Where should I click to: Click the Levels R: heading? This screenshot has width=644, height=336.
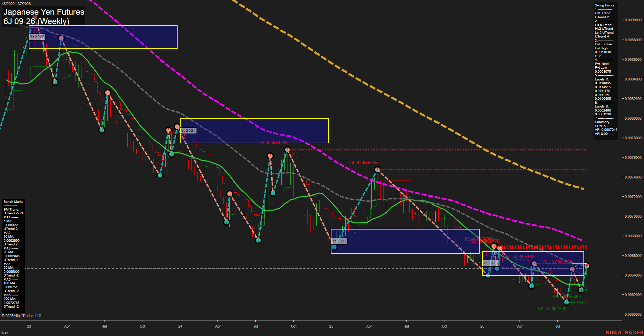[x=602, y=79]
